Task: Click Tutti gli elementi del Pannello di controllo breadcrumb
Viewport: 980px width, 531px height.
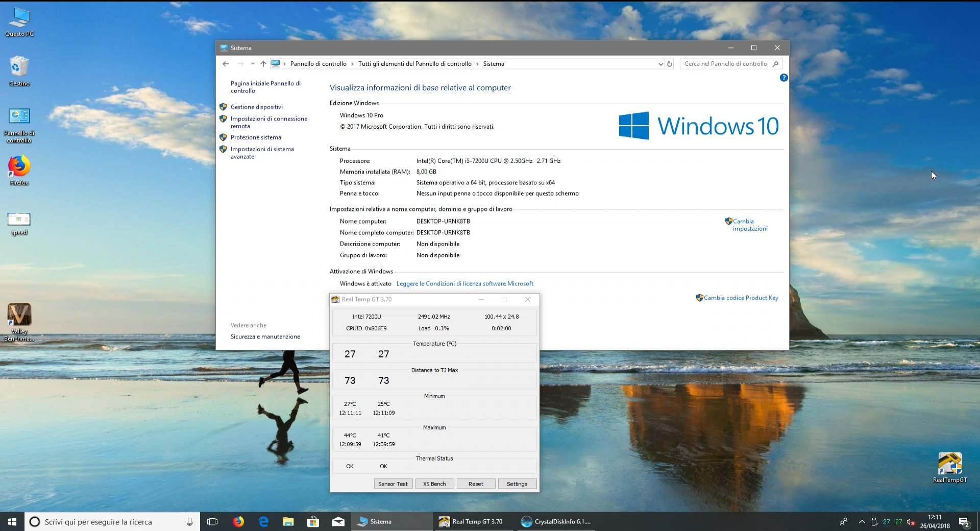Action: click(x=414, y=64)
